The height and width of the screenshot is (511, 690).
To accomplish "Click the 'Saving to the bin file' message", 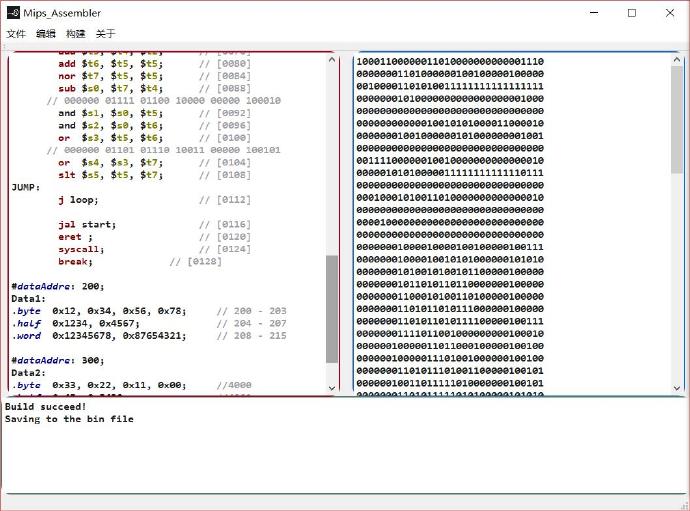I will pyautogui.click(x=69, y=419).
